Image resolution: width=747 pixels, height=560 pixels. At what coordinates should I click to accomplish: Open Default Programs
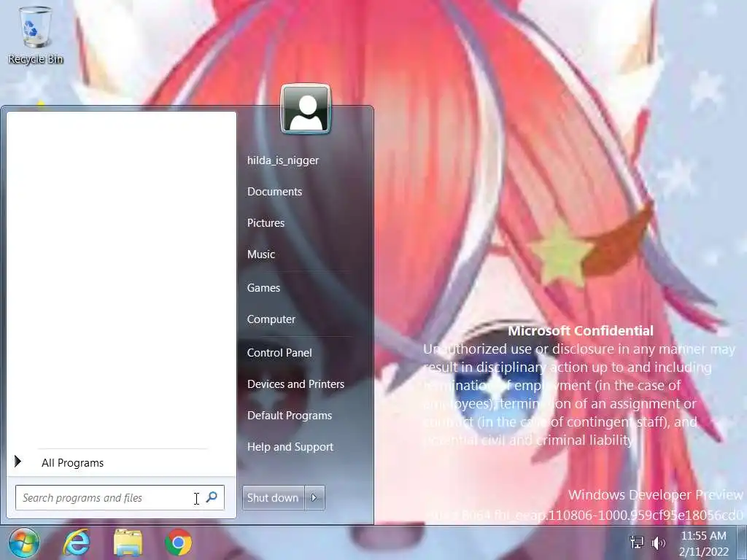click(x=289, y=415)
